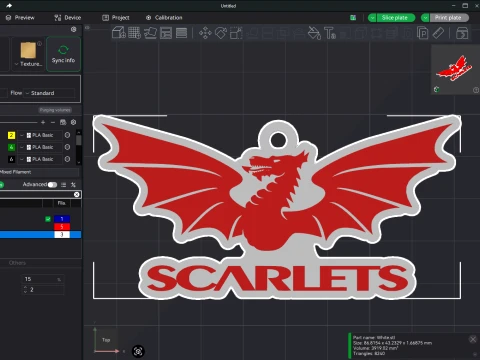
Task: Click the Sync info button
Action: point(63,54)
